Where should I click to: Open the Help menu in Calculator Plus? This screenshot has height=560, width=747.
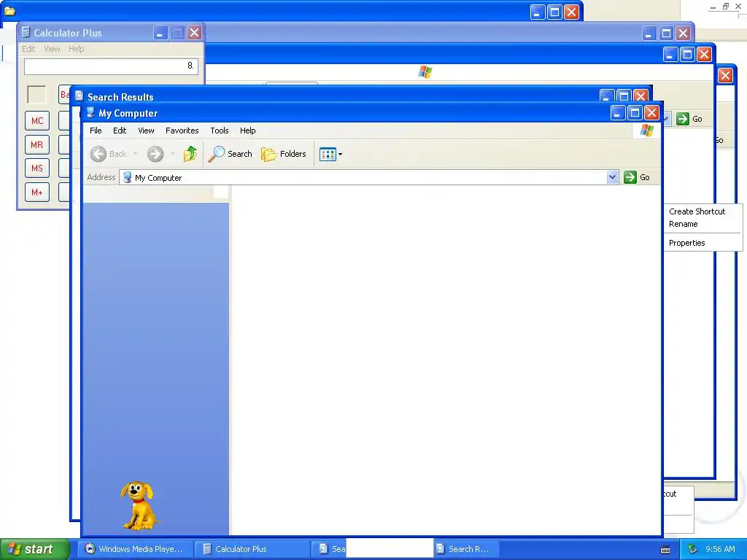[76, 49]
